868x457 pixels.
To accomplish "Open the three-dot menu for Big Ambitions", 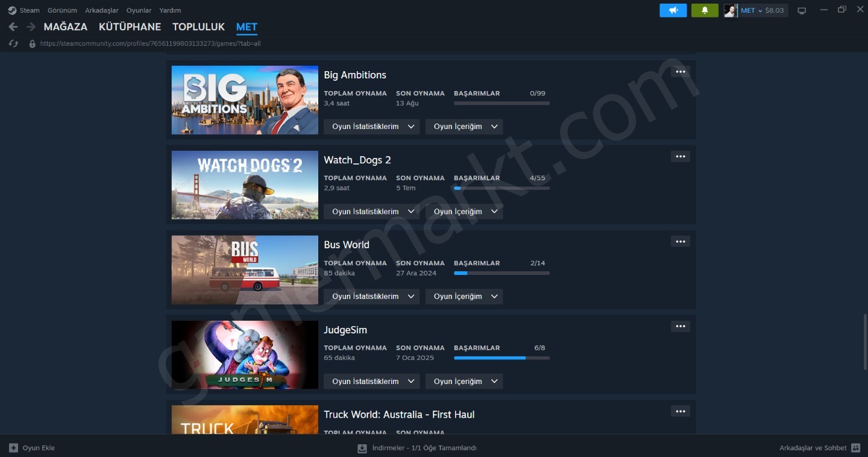I will click(681, 72).
